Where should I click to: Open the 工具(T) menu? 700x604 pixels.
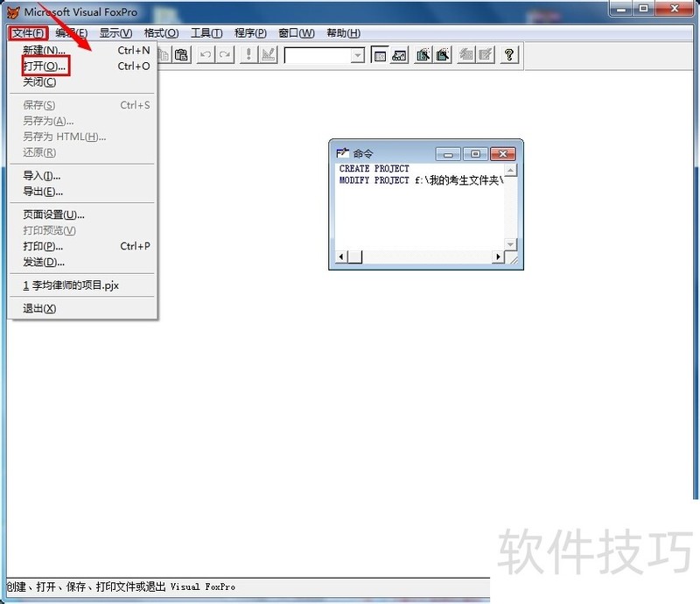point(206,33)
